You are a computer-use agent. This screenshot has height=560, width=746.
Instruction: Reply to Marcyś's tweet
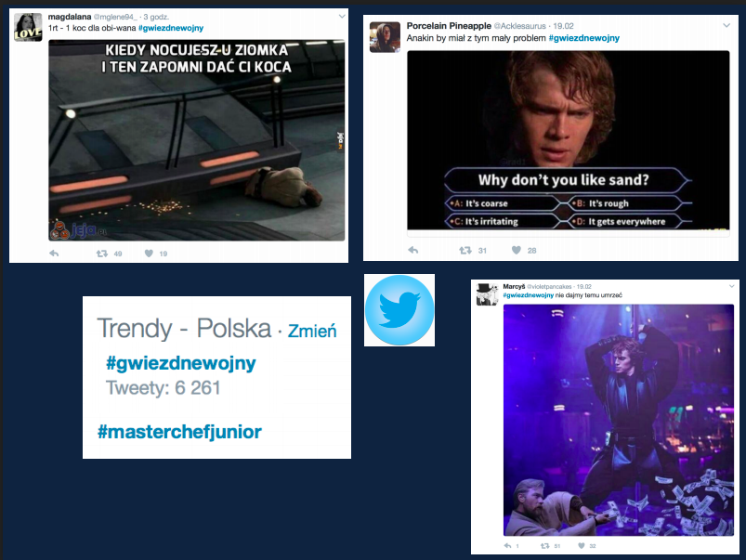tap(507, 546)
